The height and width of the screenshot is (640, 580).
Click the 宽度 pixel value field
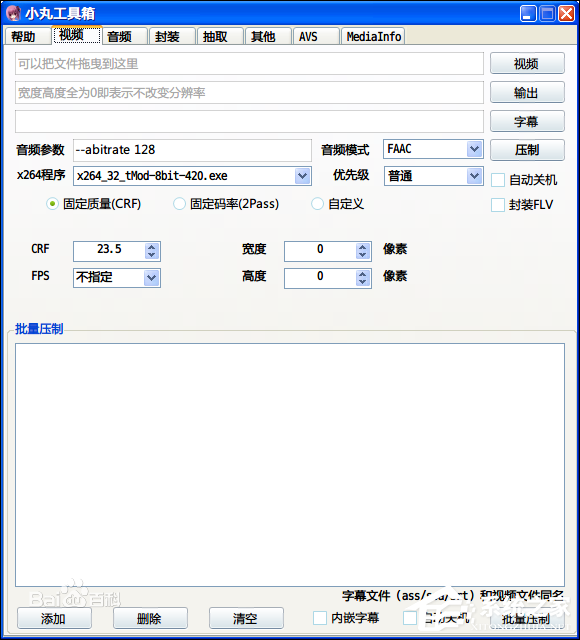click(320, 251)
